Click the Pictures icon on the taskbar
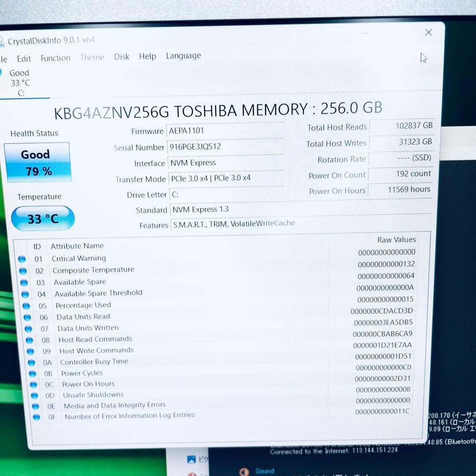476x476 pixels. (192, 459)
